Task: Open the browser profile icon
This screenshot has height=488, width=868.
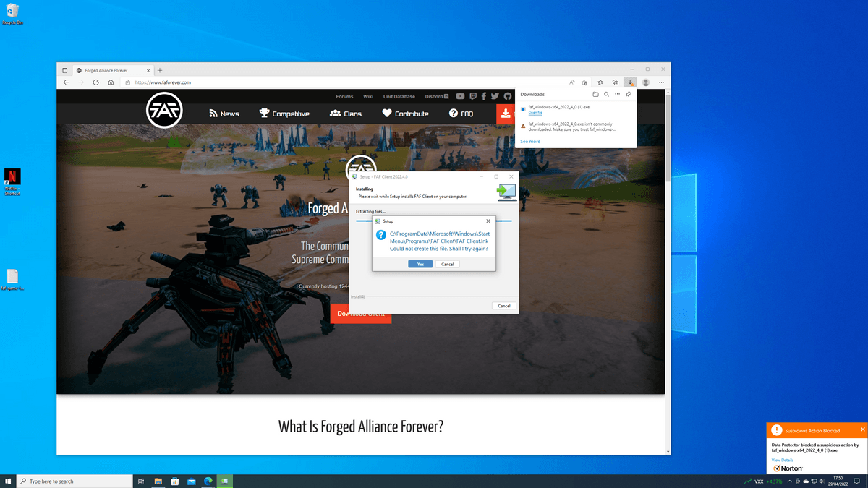Action: (x=646, y=82)
